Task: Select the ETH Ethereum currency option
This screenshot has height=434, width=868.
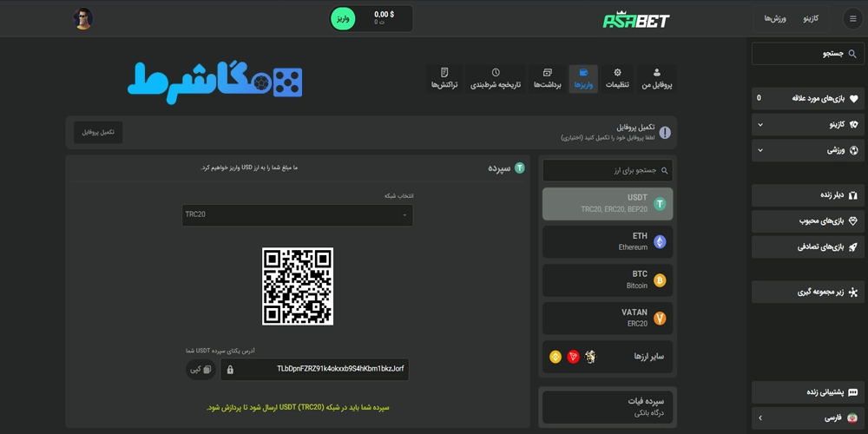Action: pos(608,241)
